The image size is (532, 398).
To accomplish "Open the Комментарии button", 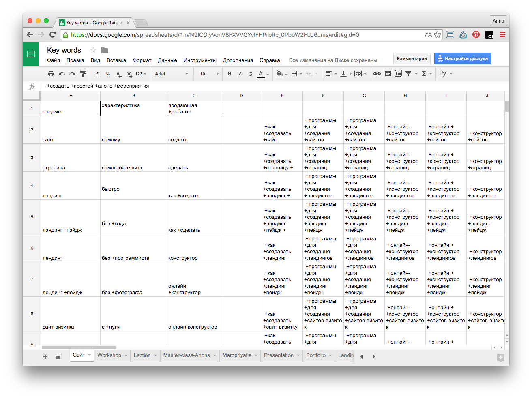I will click(412, 58).
